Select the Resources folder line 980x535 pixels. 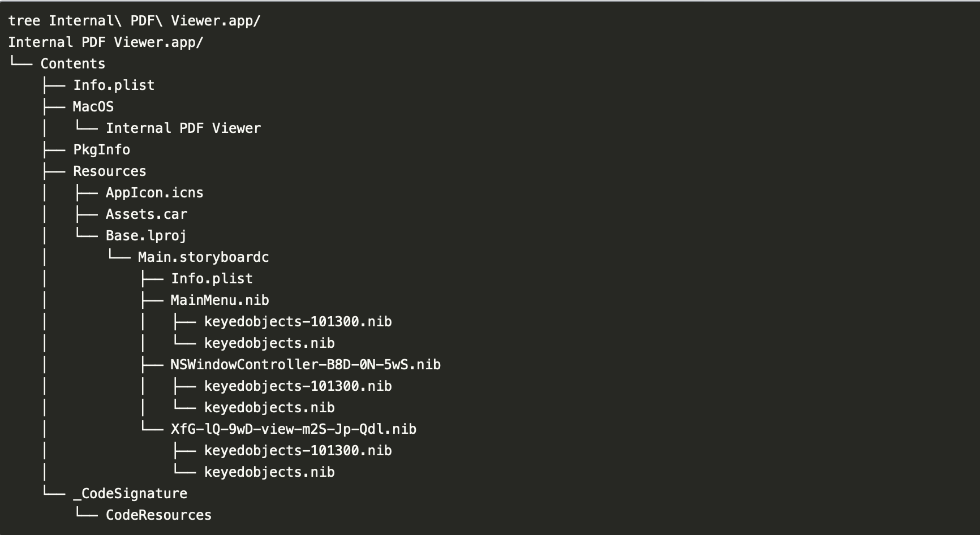(x=109, y=171)
